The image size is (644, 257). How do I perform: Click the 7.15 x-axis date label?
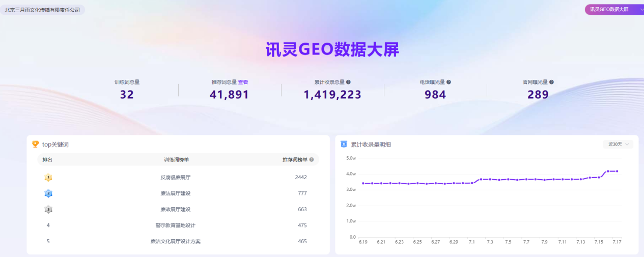pyautogui.click(x=598, y=242)
